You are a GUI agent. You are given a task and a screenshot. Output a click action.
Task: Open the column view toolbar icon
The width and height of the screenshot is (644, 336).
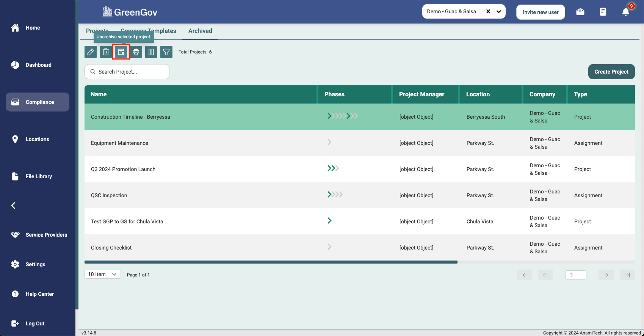(x=151, y=52)
